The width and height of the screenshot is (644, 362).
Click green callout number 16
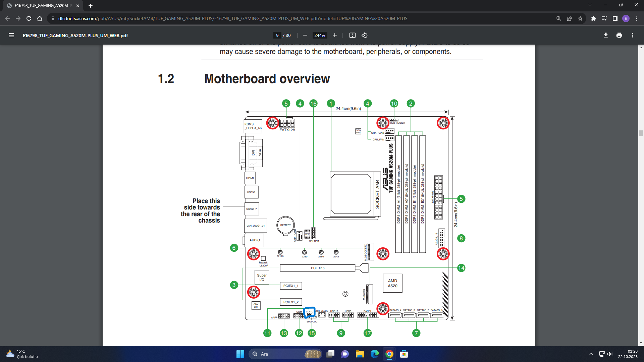click(313, 104)
